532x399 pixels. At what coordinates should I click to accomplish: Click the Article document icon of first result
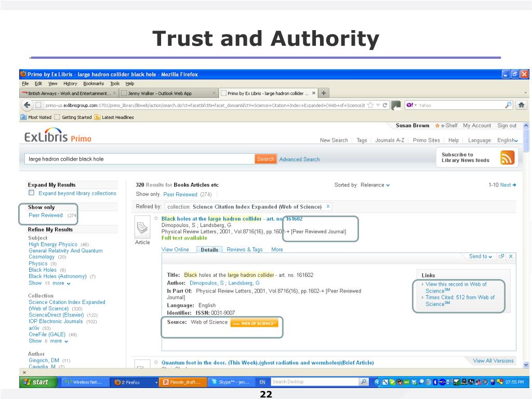(x=142, y=228)
